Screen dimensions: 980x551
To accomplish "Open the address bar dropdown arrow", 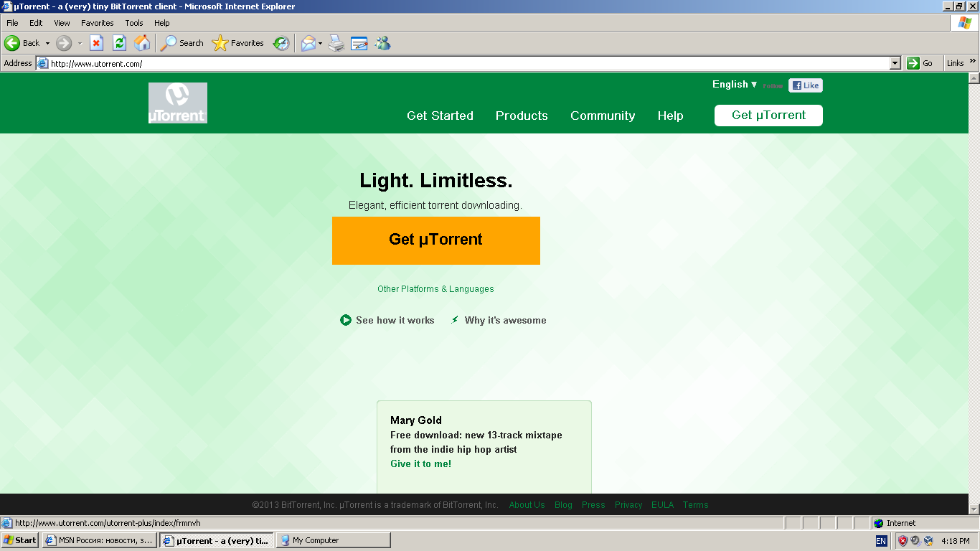I will tap(895, 63).
